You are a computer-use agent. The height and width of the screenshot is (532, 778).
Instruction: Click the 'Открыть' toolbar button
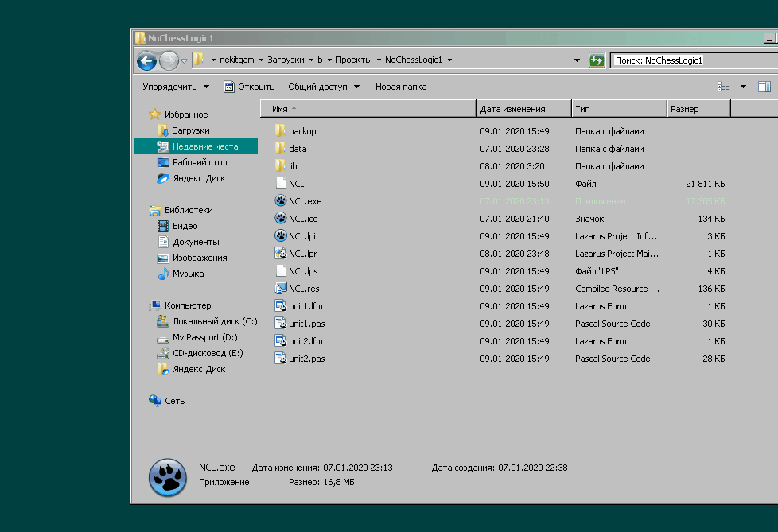coord(249,87)
